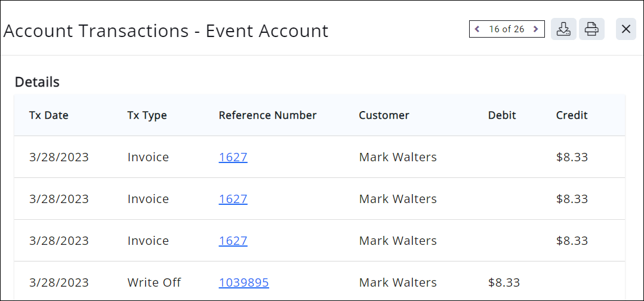Click the Customer column header
The width and height of the screenshot is (644, 301).
tap(384, 115)
